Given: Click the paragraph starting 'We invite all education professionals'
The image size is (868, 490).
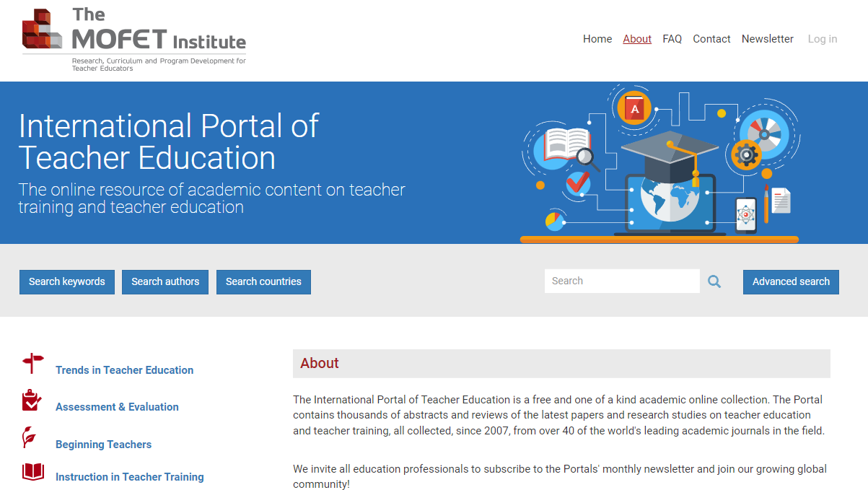Looking at the screenshot, I should [x=560, y=476].
